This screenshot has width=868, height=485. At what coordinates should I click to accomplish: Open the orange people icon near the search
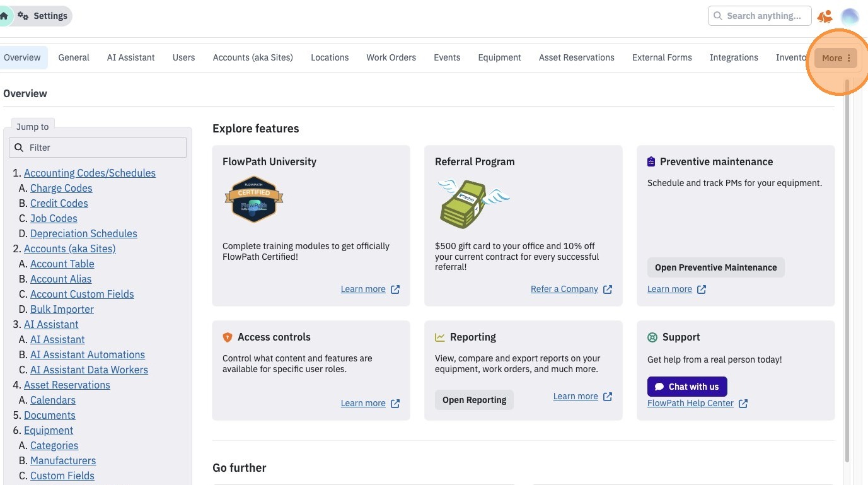point(825,16)
